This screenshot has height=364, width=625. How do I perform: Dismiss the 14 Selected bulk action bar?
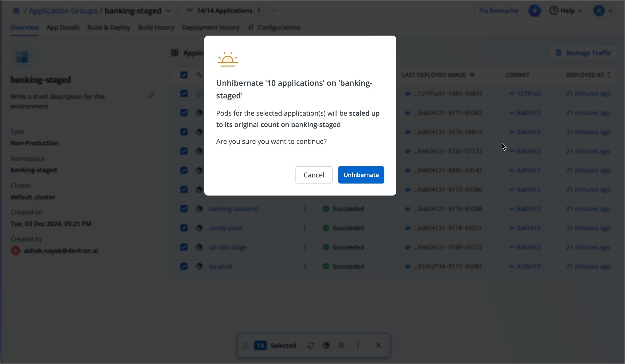(378, 345)
